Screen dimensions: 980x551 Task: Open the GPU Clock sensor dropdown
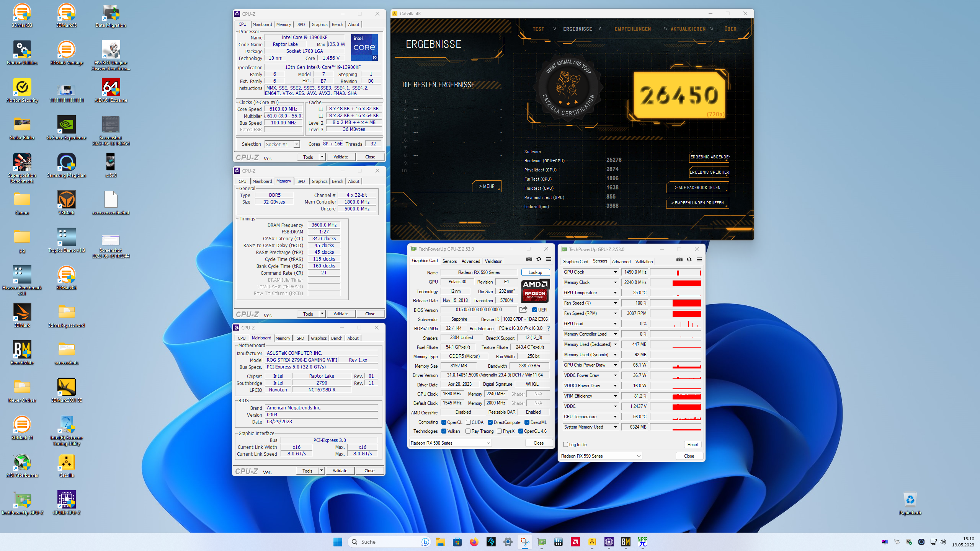click(615, 272)
